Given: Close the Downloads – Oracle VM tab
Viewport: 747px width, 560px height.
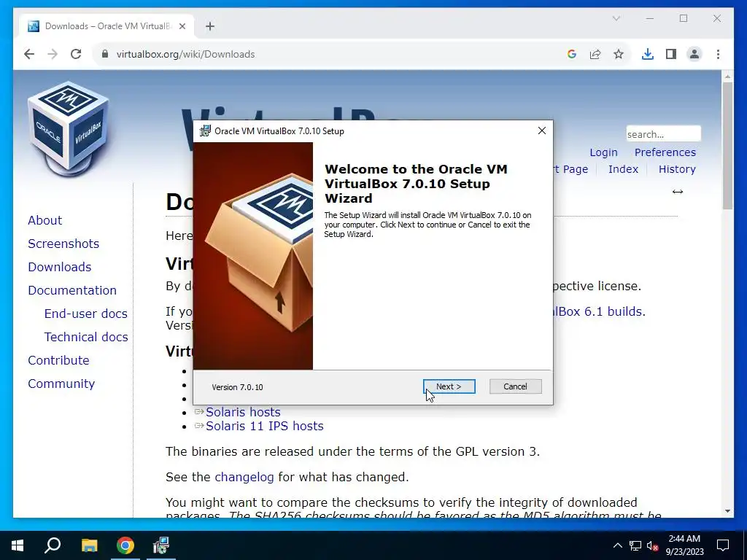Looking at the screenshot, I should [182, 26].
